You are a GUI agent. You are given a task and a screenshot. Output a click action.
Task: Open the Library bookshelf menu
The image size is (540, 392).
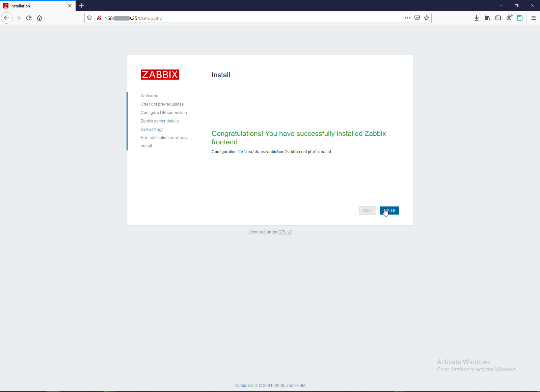click(x=487, y=18)
